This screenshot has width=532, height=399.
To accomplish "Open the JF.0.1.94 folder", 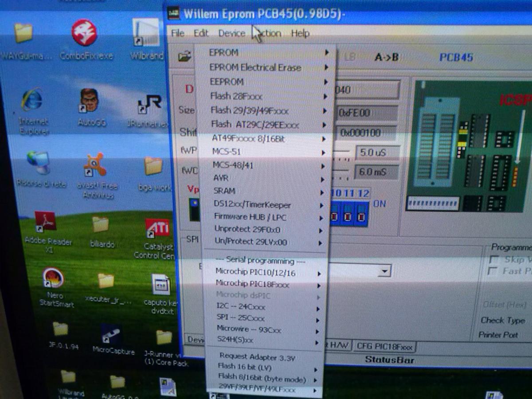I will click(x=62, y=335).
